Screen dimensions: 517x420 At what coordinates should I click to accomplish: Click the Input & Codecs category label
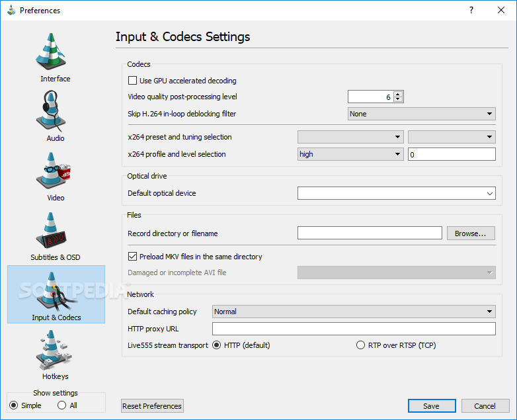56,317
